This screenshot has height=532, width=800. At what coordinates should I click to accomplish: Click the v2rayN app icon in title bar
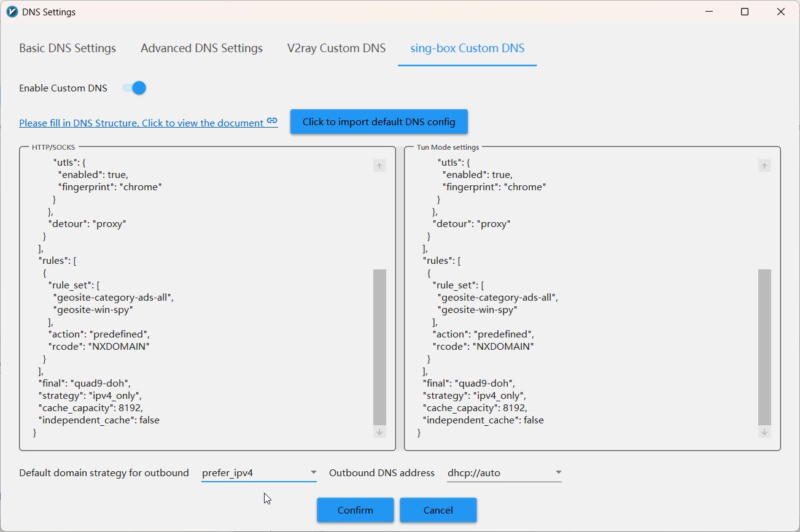coord(12,12)
